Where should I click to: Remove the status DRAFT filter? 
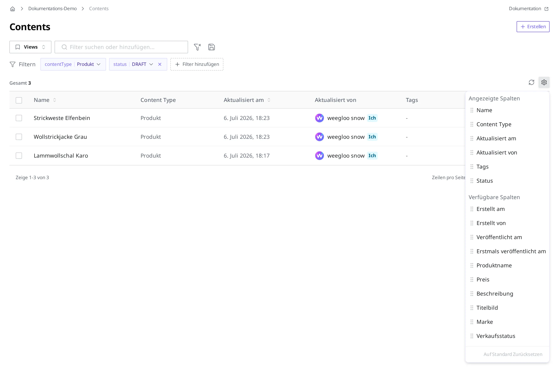[x=160, y=64]
